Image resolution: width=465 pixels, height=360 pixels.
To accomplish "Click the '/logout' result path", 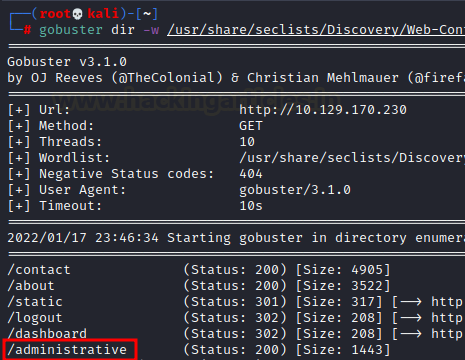I will coord(35,318).
